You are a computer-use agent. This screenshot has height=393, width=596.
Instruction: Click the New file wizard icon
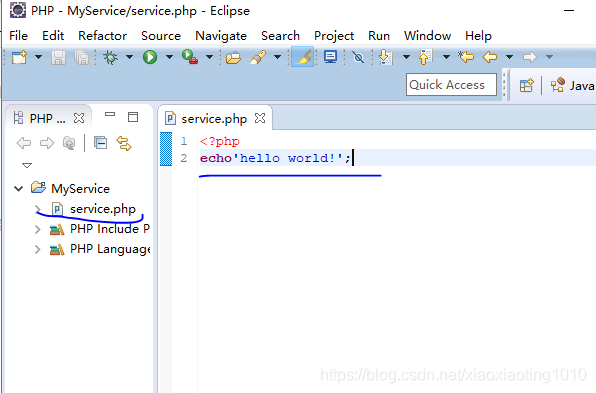pos(19,57)
